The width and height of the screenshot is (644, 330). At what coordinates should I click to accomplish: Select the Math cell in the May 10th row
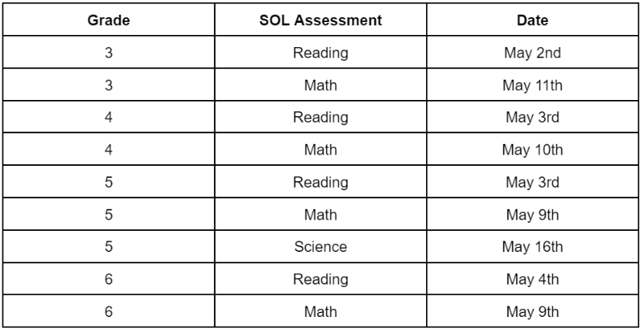[x=320, y=150]
